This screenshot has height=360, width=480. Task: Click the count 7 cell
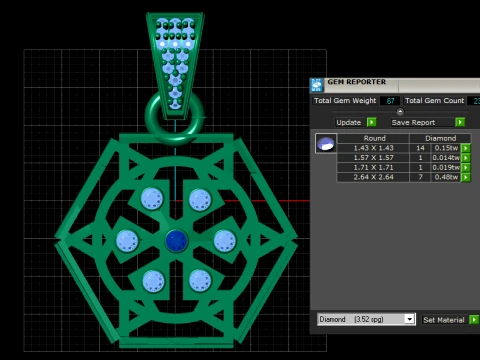[420, 177]
